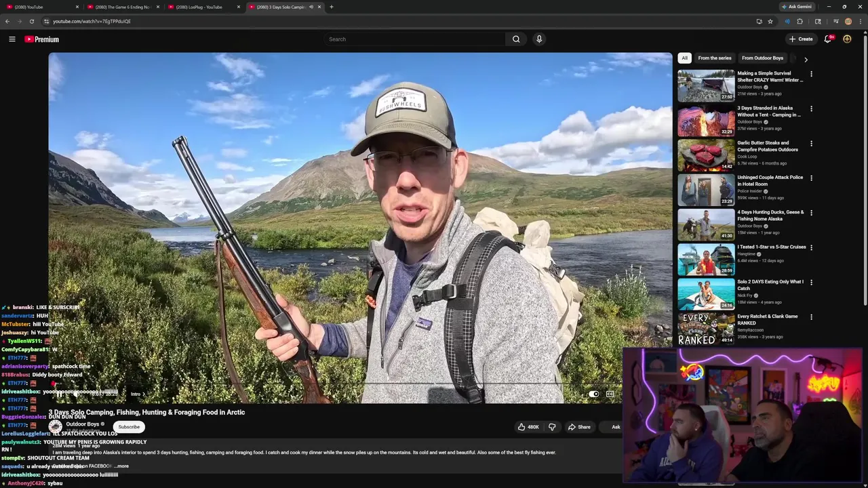The width and height of the screenshot is (868, 488).
Task: Open the Outdoor Boys channel name link
Action: 82,424
